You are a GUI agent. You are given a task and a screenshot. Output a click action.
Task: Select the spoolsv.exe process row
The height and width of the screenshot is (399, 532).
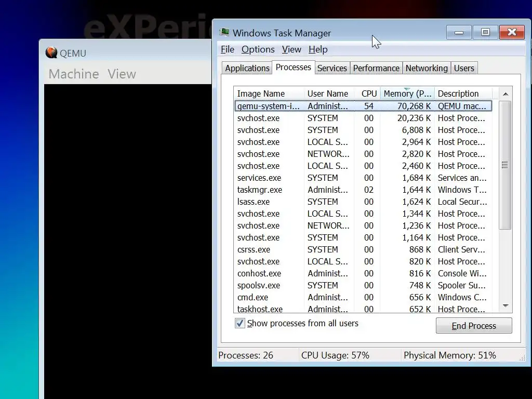[x=363, y=285]
